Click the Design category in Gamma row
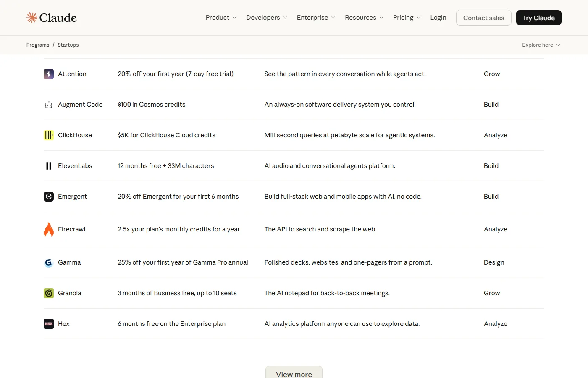This screenshot has width=588, height=378. point(494,262)
